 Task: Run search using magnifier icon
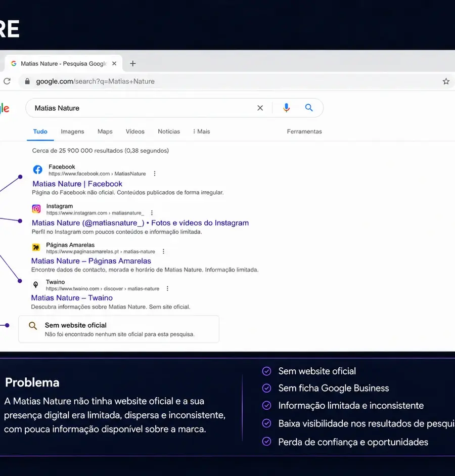click(309, 107)
